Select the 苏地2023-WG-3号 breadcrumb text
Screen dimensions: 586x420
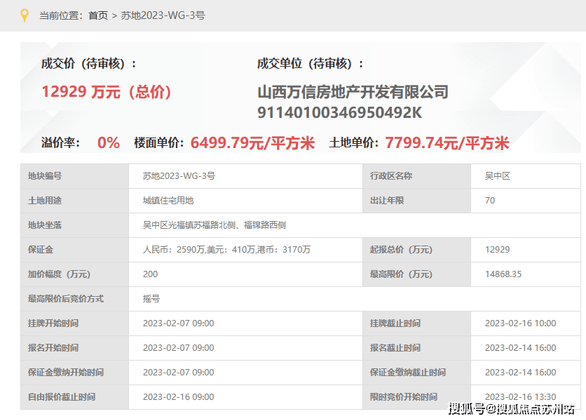point(163,16)
